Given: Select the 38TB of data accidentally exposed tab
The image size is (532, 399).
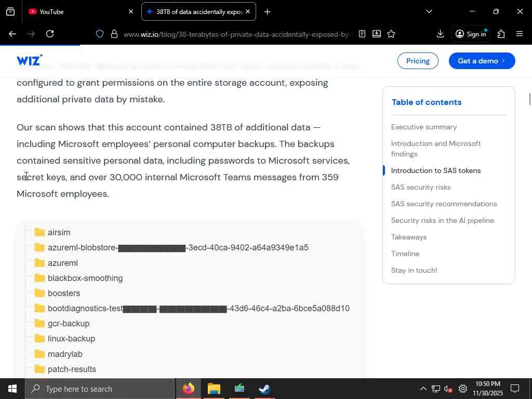Looking at the screenshot, I should click(x=198, y=11).
